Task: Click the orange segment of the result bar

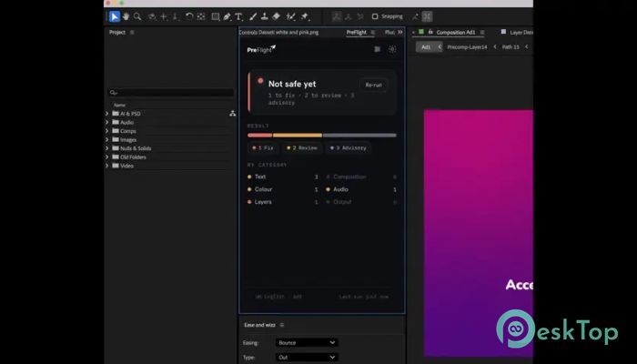Action: click(298, 136)
